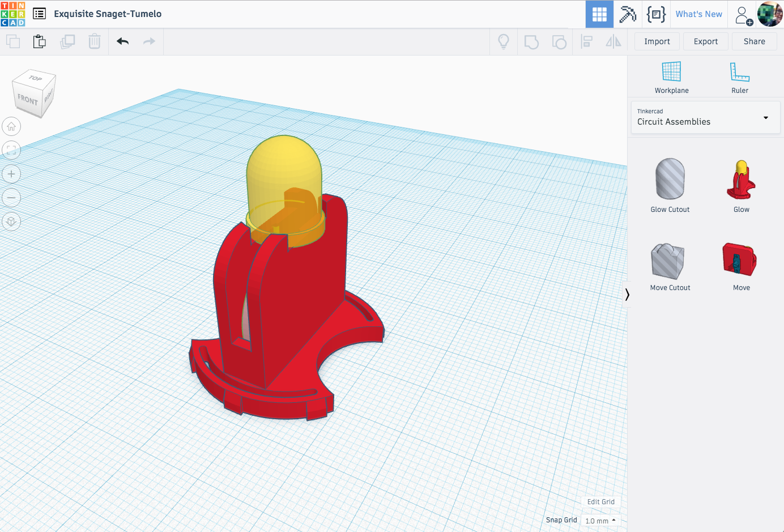
Task: Pick the Glow shape
Action: pos(742,185)
